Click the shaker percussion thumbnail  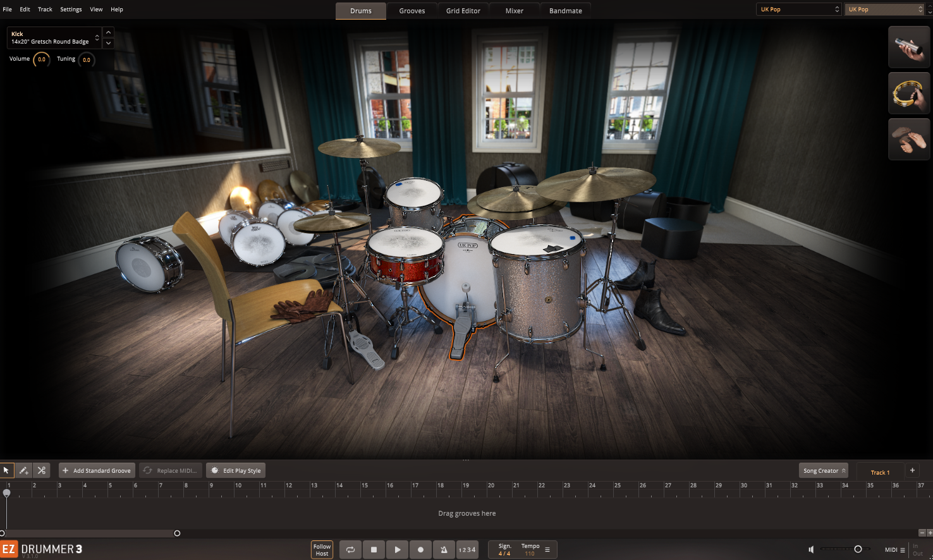(909, 47)
